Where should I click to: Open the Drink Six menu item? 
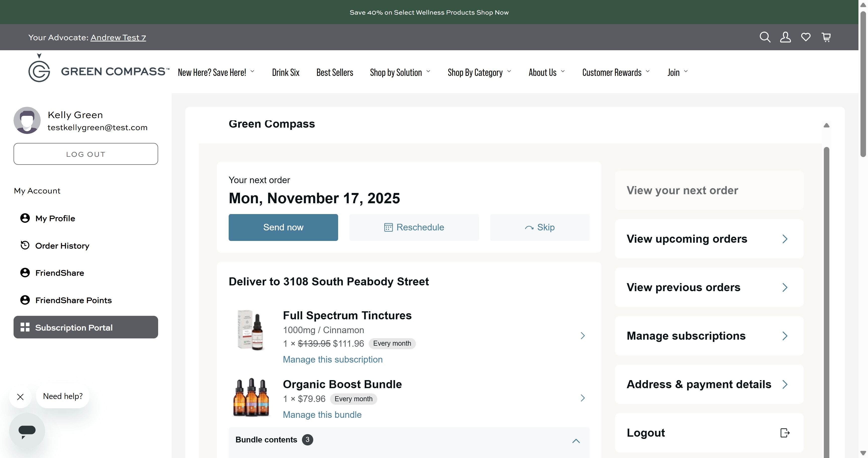(286, 72)
